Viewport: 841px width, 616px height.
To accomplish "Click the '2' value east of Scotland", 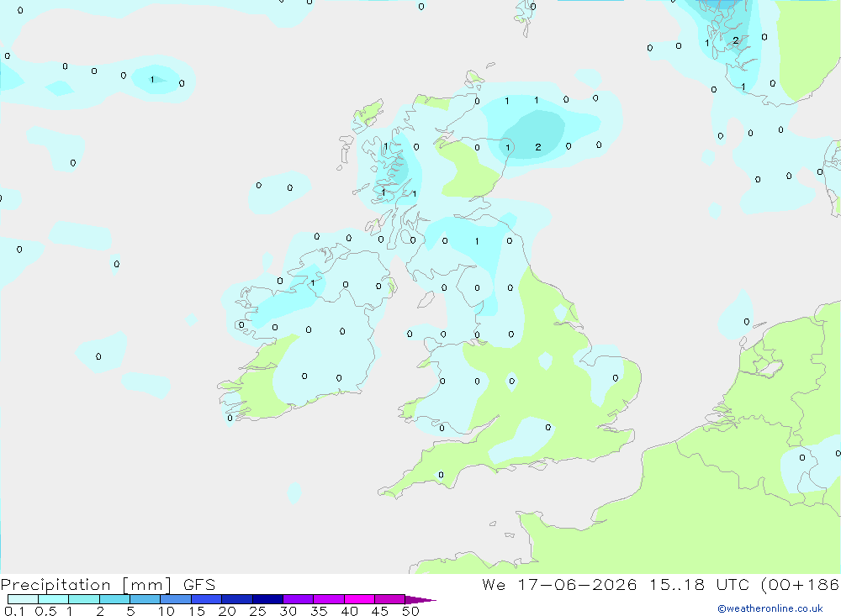I will click(538, 147).
